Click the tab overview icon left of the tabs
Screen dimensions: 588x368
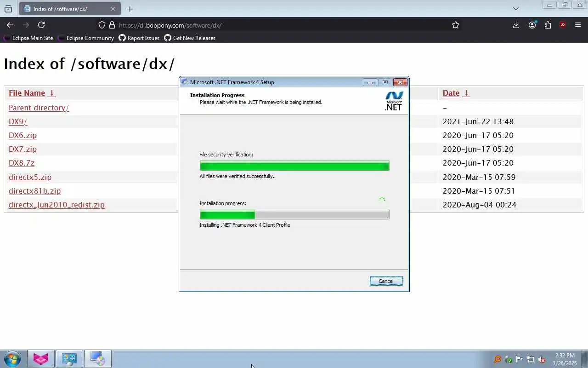point(8,9)
